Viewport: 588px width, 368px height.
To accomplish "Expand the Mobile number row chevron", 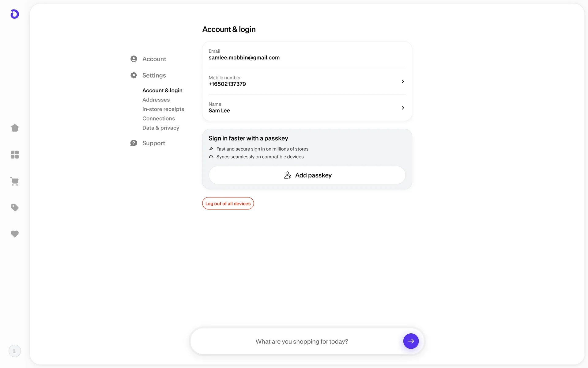I will [x=403, y=81].
